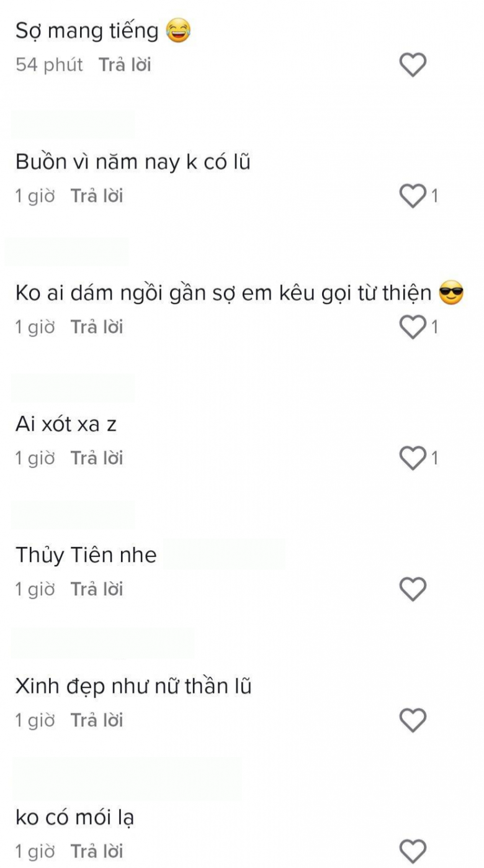Click like count next to 'Ai xót xa z' heart
This screenshot has height=868, width=484.
pos(434,458)
